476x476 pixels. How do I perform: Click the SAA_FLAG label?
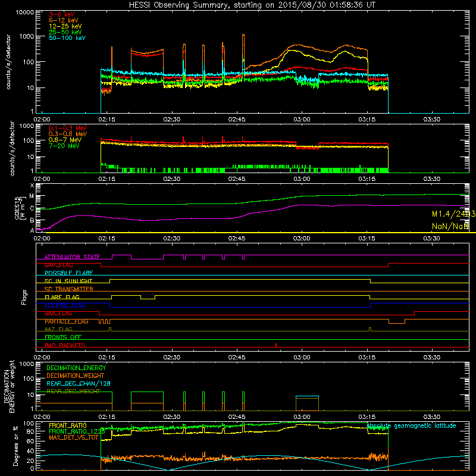tap(58, 314)
